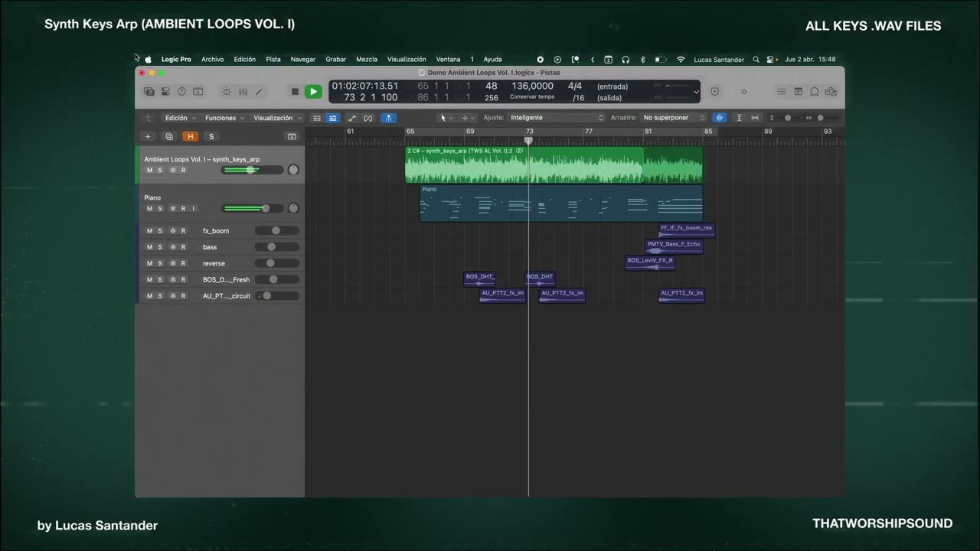Toggle input monitoring I on Piano track
Viewport: 980px width, 551px height.
pyautogui.click(x=194, y=208)
